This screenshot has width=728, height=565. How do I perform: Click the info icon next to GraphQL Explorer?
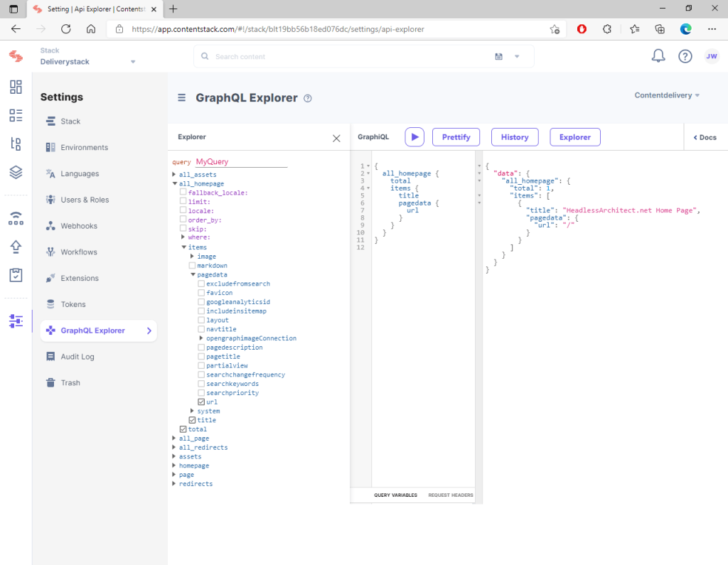click(308, 99)
